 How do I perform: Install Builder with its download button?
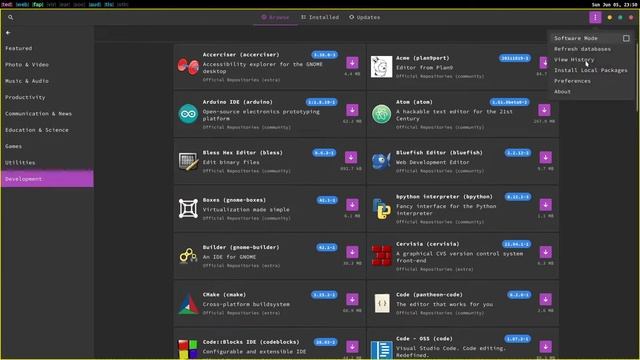coord(352,252)
